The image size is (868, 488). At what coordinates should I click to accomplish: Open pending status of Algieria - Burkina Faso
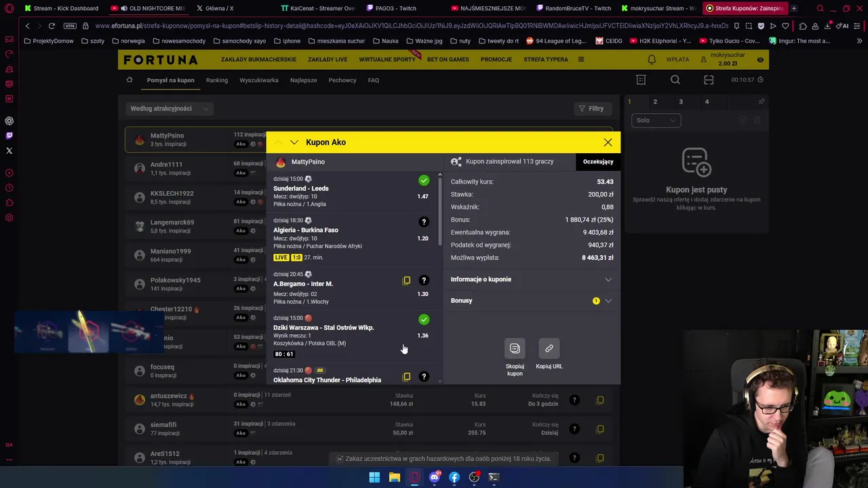click(424, 222)
